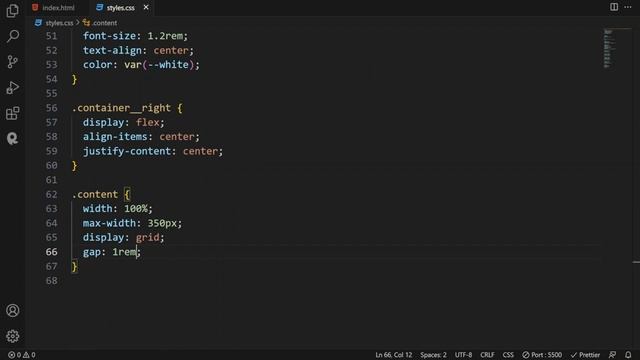Click the color: var(--white) line

tap(141, 65)
